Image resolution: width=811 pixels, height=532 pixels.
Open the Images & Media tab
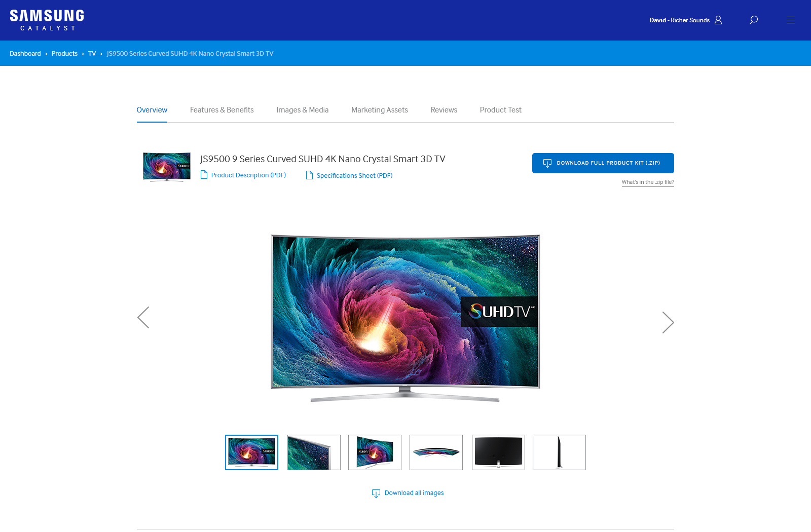click(x=302, y=110)
